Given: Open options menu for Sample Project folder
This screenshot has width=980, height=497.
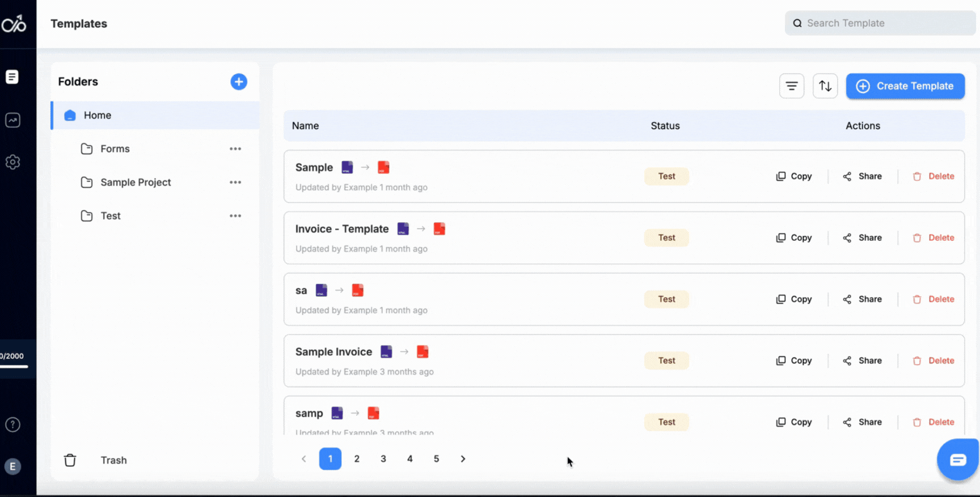Looking at the screenshot, I should (235, 182).
